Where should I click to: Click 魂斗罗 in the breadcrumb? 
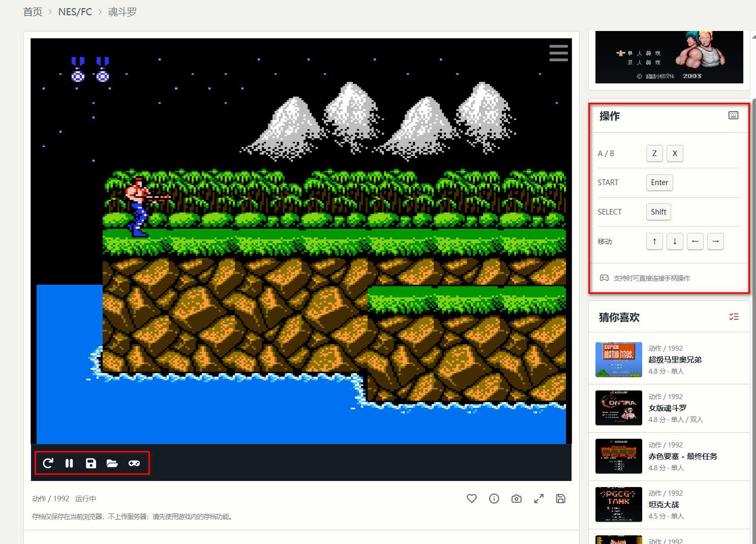tap(122, 12)
